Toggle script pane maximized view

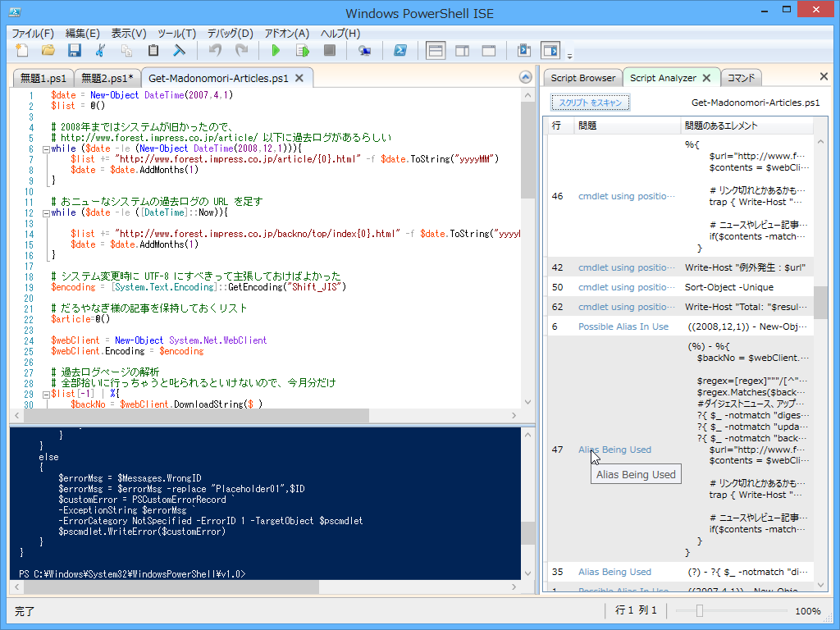(488, 50)
